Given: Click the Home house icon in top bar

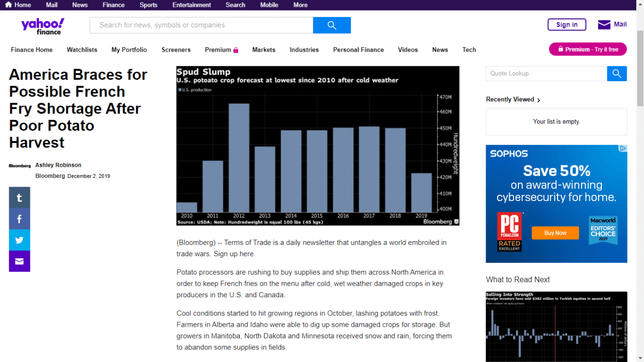Looking at the screenshot, I should click(x=8, y=5).
